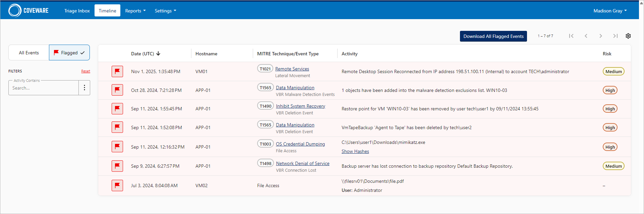Image resolution: width=644 pixels, height=214 pixels.
Task: Go to the first page of results
Action: (x=571, y=36)
